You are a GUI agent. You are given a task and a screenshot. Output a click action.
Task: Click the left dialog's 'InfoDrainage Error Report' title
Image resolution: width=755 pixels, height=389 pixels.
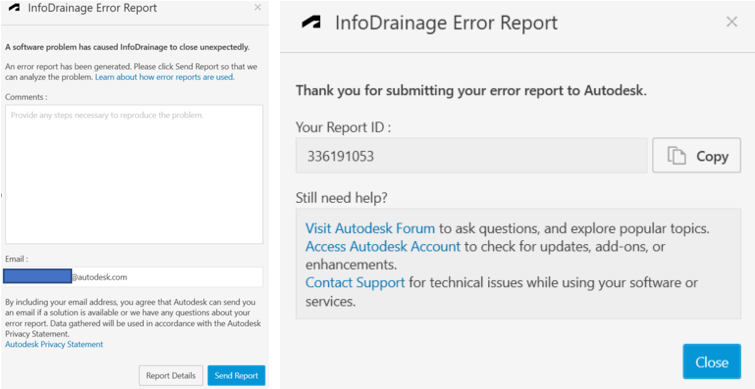pyautogui.click(x=92, y=8)
